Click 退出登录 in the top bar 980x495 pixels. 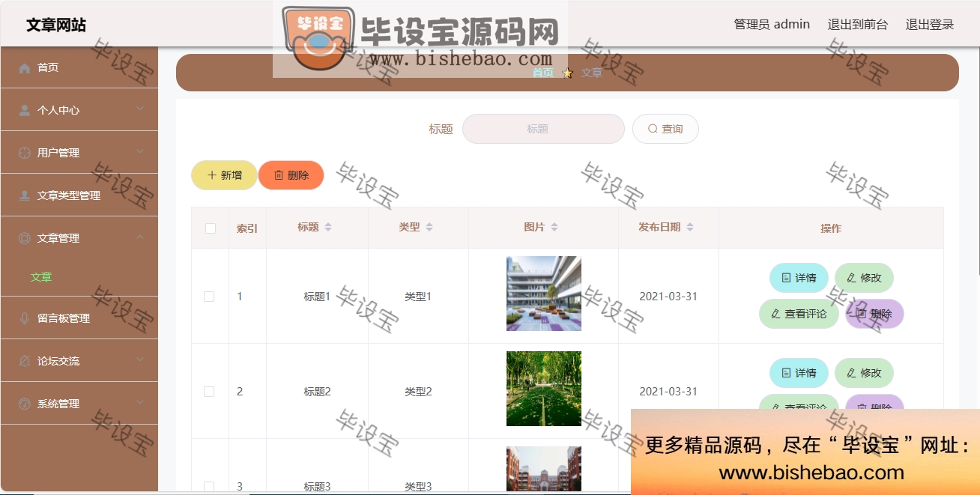click(x=930, y=24)
